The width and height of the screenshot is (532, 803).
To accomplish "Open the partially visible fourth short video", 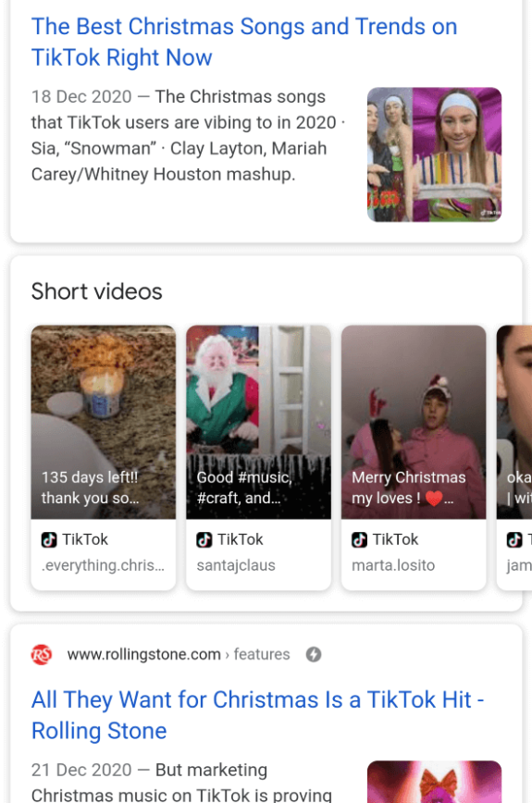I will [x=514, y=422].
